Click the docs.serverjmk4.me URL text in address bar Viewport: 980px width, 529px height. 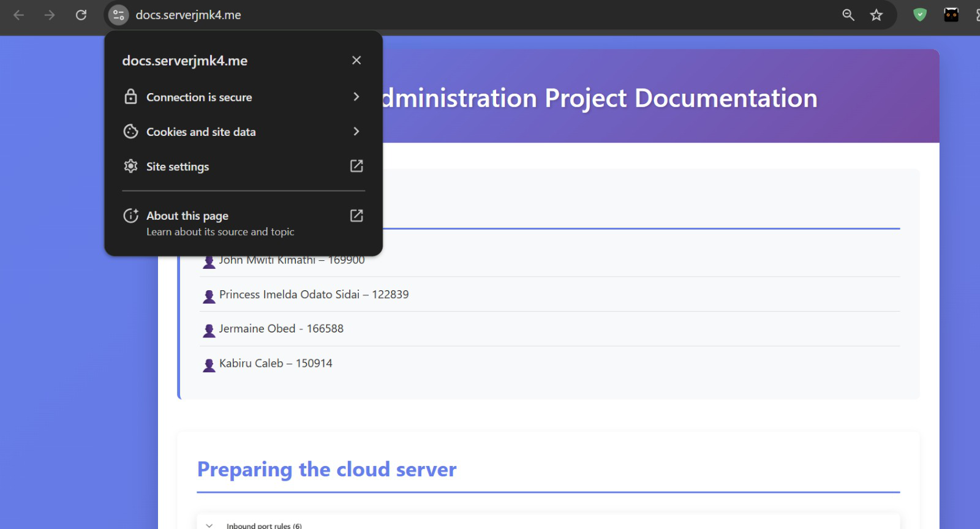(x=188, y=15)
